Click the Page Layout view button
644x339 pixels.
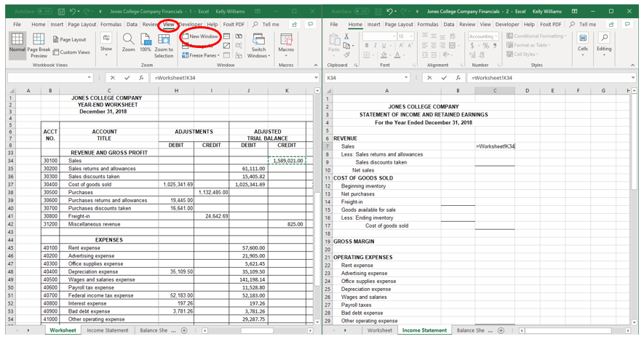(71, 39)
